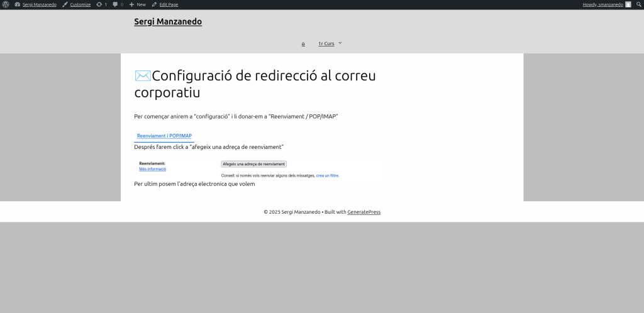Follow the GeneratePress footer link
The height and width of the screenshot is (313, 644).
(x=364, y=212)
